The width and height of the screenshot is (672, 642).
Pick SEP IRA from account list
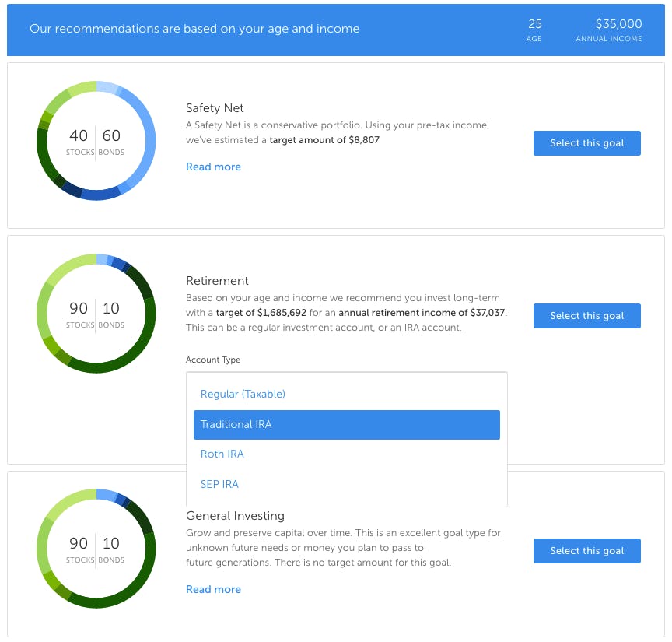point(219,484)
